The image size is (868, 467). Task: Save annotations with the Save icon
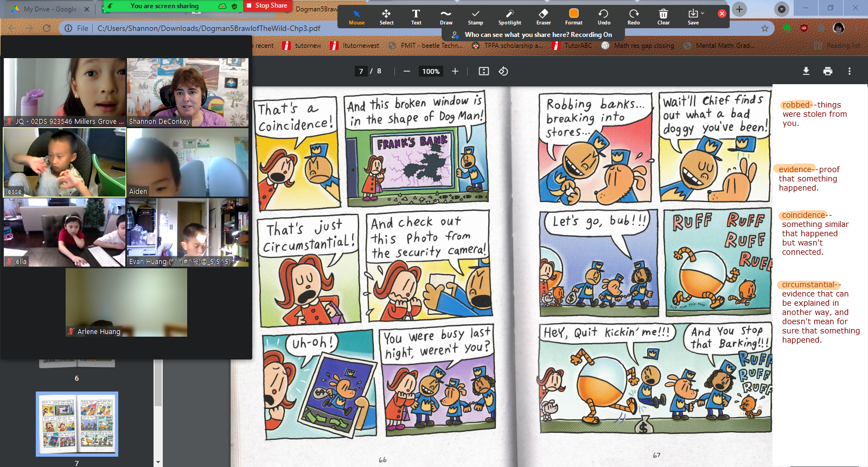pyautogui.click(x=693, y=17)
